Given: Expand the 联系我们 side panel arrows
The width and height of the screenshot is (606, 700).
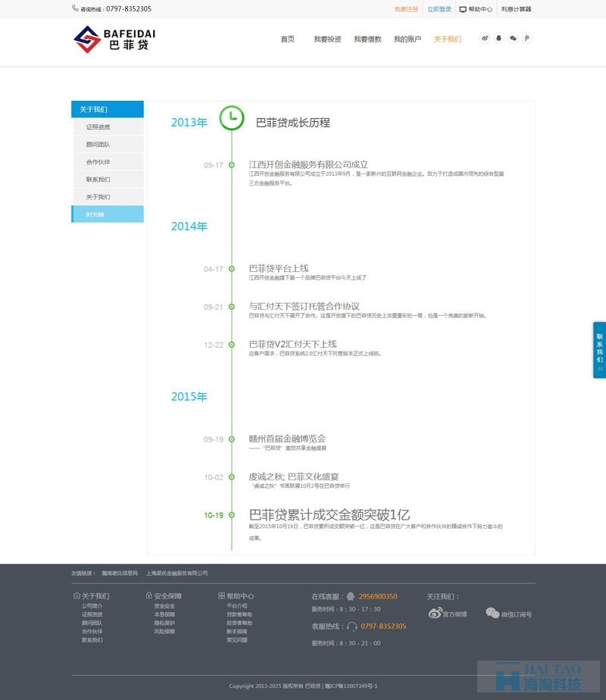Looking at the screenshot, I should tap(600, 369).
